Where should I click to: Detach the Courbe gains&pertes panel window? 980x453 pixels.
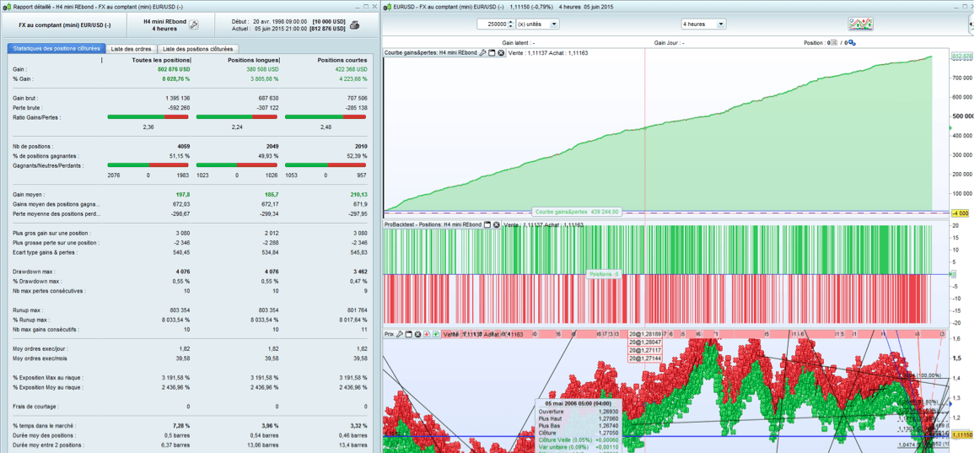coord(492,53)
